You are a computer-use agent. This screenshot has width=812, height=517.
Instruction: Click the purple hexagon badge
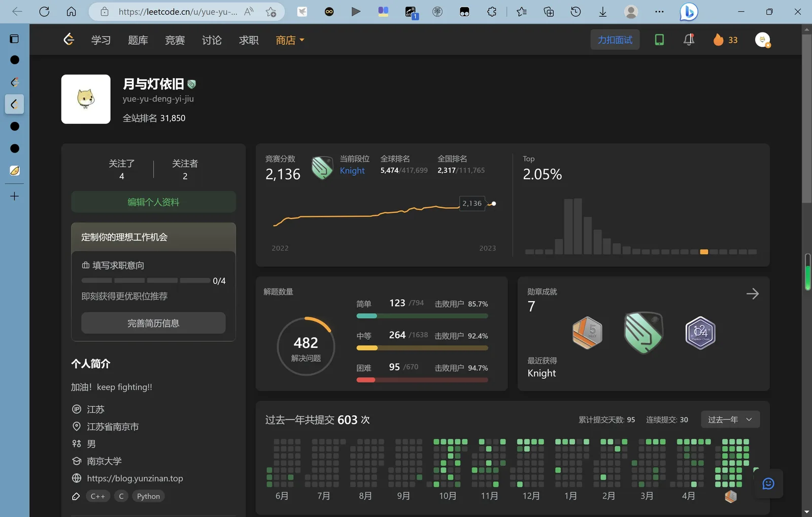point(700,333)
